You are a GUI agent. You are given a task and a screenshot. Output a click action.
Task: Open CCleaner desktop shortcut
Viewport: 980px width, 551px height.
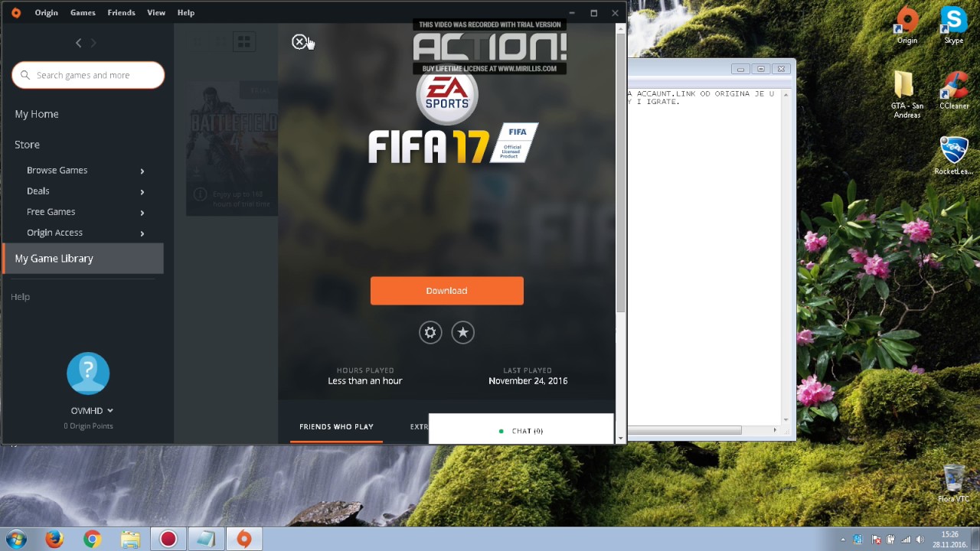pyautogui.click(x=954, y=90)
